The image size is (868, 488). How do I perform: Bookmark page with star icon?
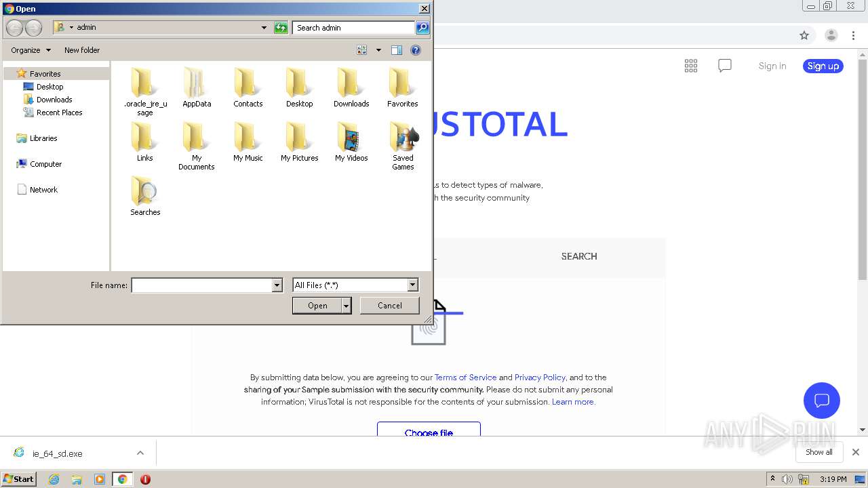pyautogui.click(x=804, y=35)
